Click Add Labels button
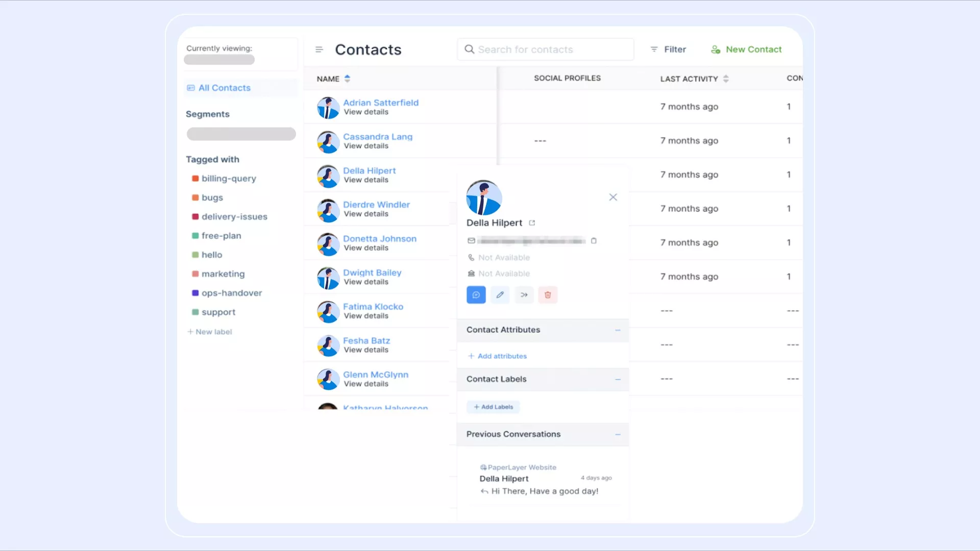The image size is (980, 551). [493, 407]
